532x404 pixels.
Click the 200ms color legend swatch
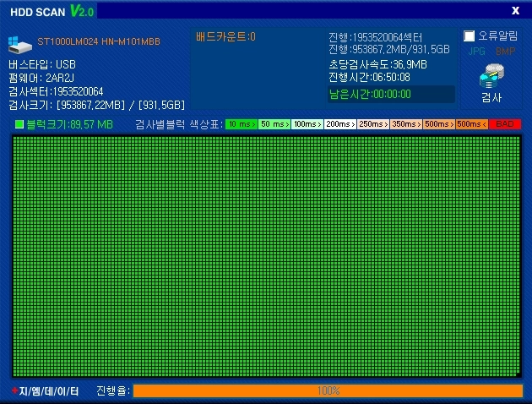[x=340, y=124]
